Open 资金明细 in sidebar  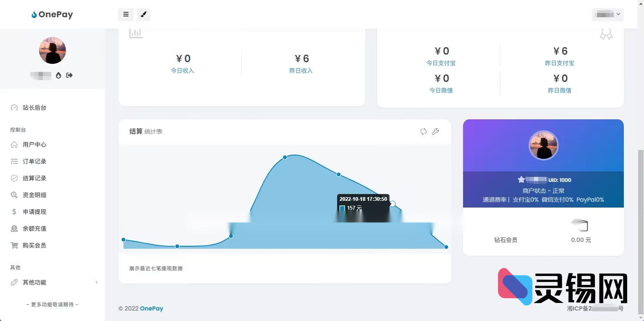(34, 195)
